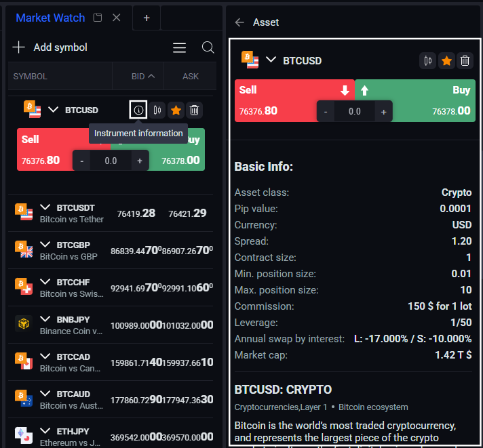This screenshot has width=483, height=448.
Task: Increase volume with plus in Asset panel
Action: coord(383,112)
